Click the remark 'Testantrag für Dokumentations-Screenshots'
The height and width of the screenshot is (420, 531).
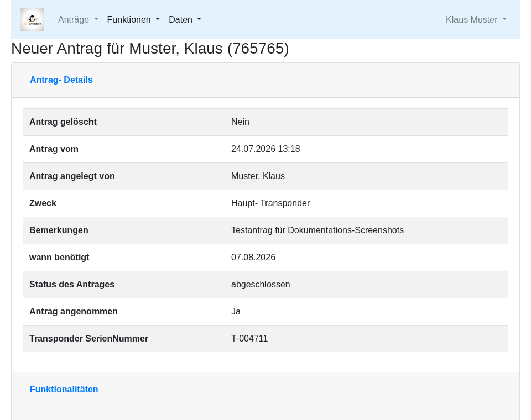(317, 230)
